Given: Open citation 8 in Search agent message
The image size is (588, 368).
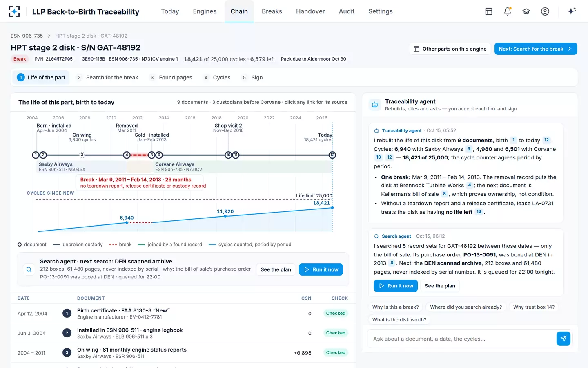Looking at the screenshot, I should point(392,263).
